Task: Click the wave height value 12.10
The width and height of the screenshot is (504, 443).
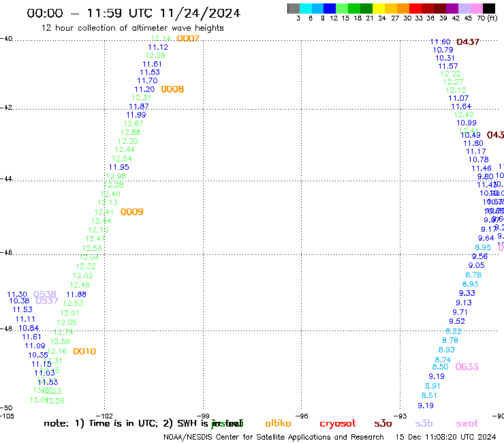Action: click(98, 230)
